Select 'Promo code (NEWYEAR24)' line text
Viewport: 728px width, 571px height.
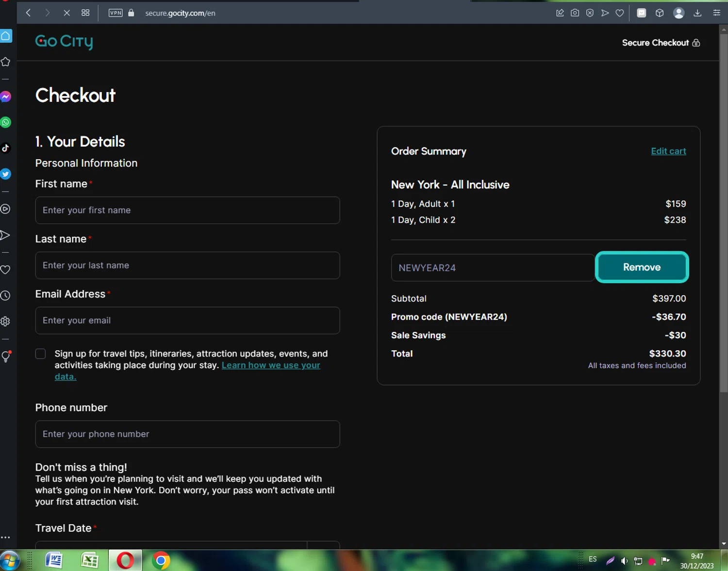tap(449, 317)
